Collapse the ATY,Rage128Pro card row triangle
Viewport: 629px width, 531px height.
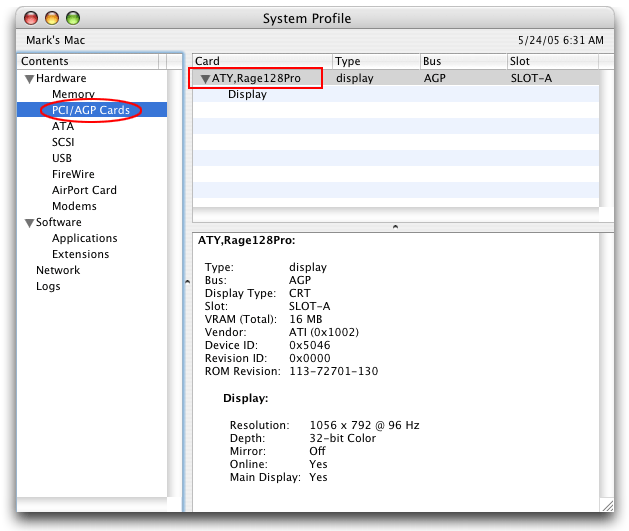(x=204, y=78)
